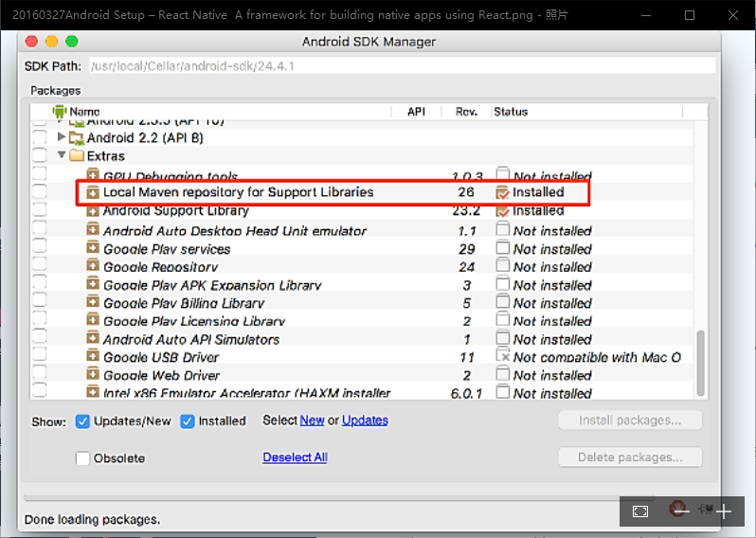The width and height of the screenshot is (756, 538).
Task: Click the Google Play Licensing Library icon
Action: (93, 319)
